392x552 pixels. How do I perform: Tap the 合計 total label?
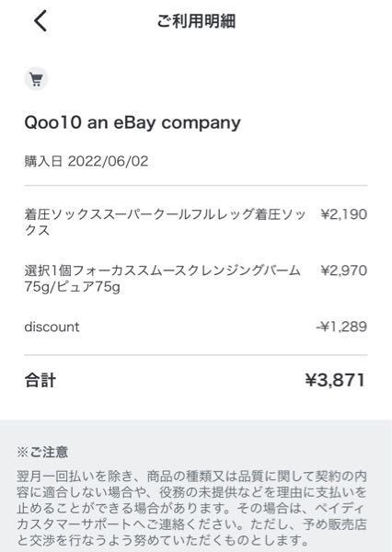40,380
